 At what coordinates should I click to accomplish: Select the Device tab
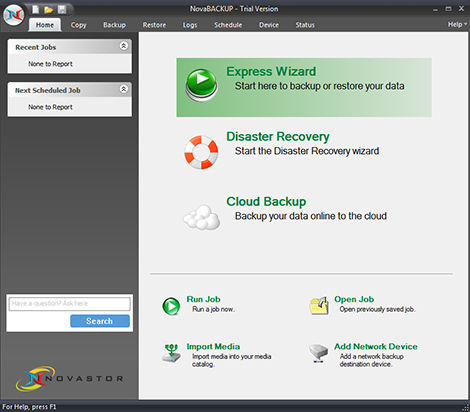269,25
